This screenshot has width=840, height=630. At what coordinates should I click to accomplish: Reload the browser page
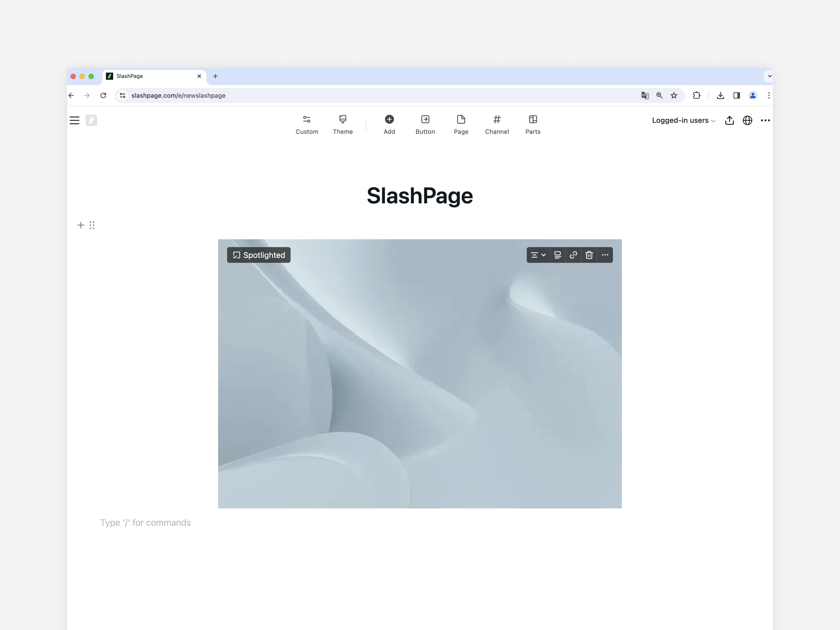coord(103,95)
